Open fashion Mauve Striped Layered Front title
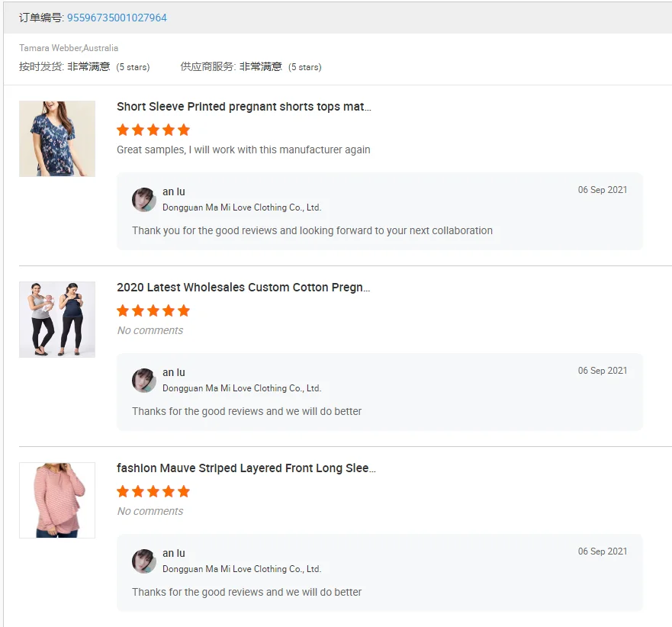This screenshot has width=672, height=627. coord(246,468)
